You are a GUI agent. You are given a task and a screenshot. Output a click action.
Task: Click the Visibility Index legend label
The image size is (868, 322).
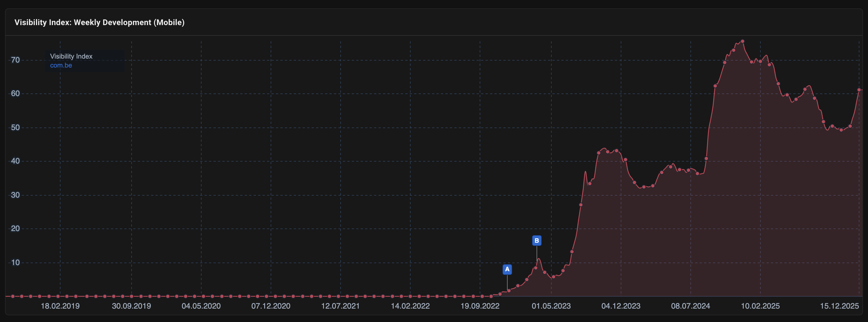[x=71, y=56]
